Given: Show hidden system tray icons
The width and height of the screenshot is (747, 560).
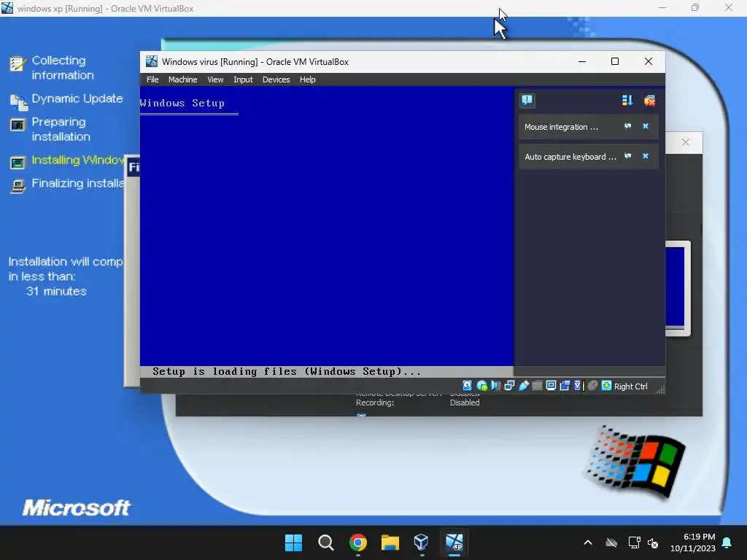Looking at the screenshot, I should [x=588, y=542].
